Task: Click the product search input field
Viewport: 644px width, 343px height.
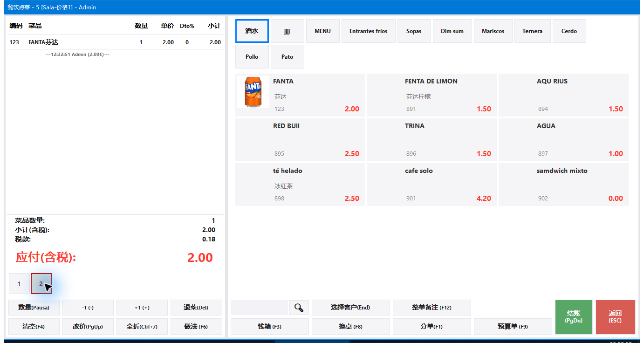Action: 259,308
